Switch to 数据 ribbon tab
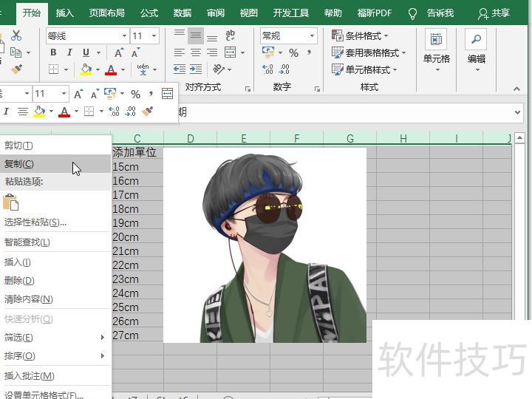This screenshot has height=399, width=532. tap(183, 13)
